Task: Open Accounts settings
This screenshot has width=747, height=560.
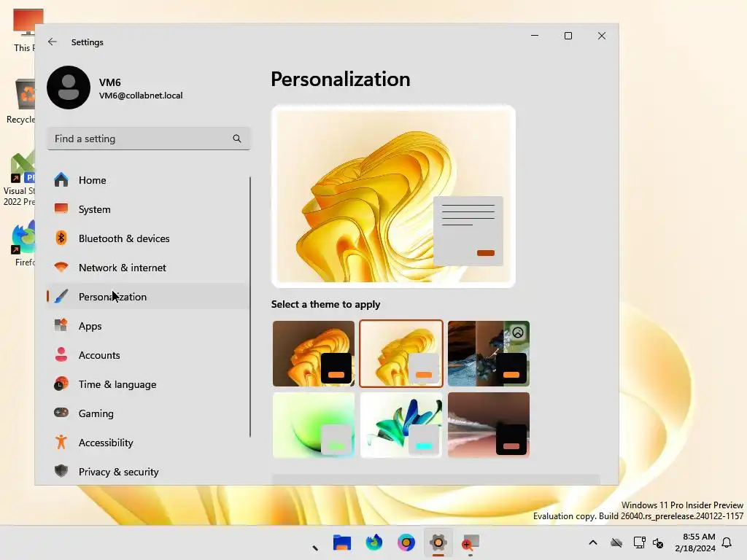Action: (x=147, y=355)
